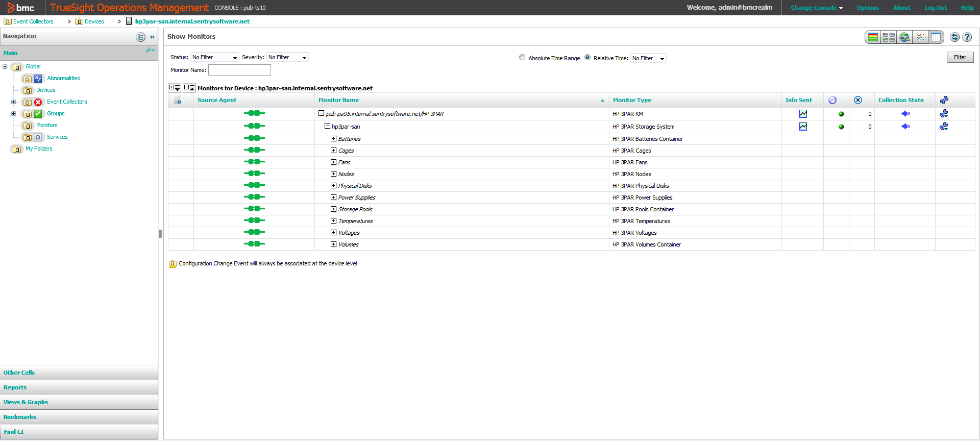The image size is (980, 443).
Task: Expand the Event Collectors tree node
Action: point(14,102)
